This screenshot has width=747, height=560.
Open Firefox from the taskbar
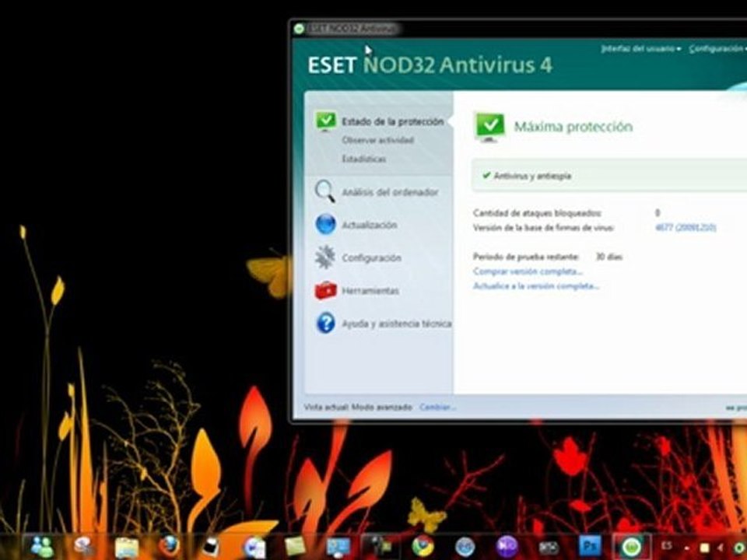(169, 547)
